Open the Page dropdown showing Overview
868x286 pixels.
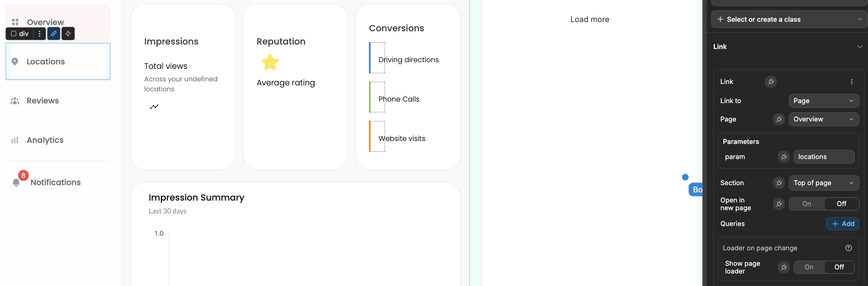click(x=824, y=119)
